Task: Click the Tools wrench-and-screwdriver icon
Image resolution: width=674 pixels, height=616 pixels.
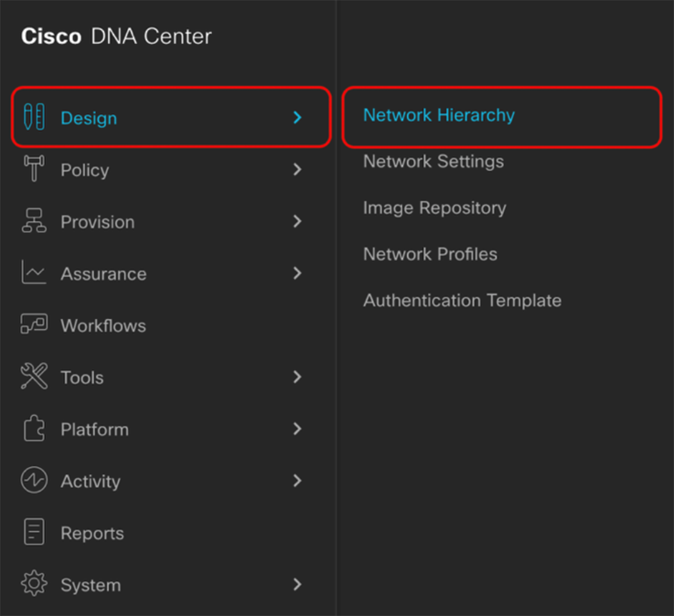Action: [x=34, y=376]
